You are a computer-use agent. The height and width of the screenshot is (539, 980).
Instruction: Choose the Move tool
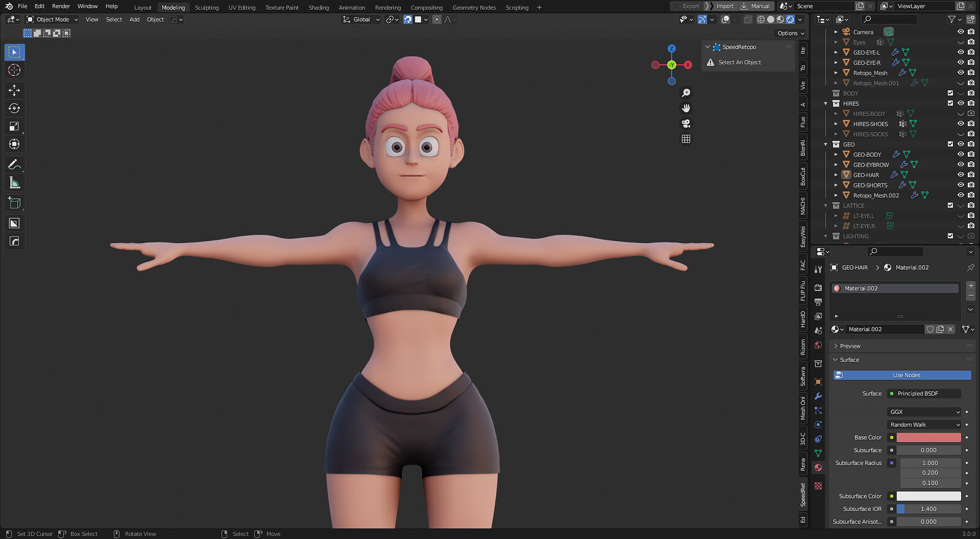click(x=15, y=90)
